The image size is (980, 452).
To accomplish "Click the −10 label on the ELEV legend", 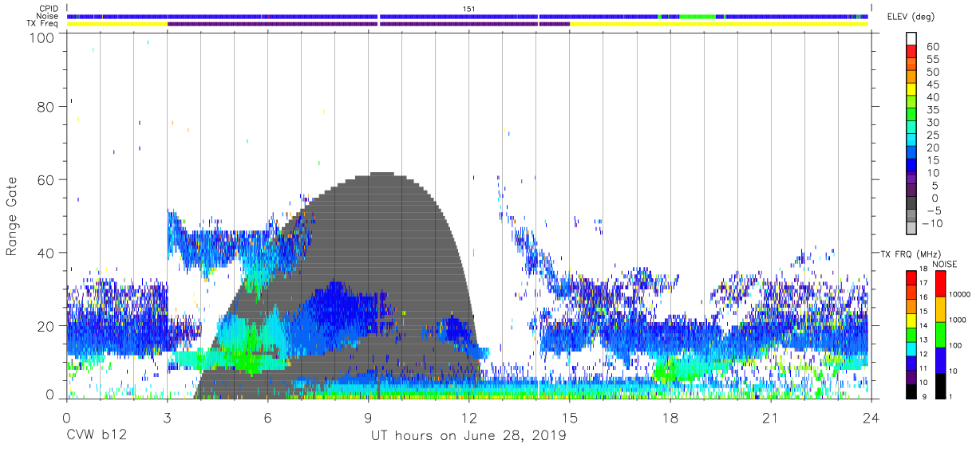I will click(931, 223).
